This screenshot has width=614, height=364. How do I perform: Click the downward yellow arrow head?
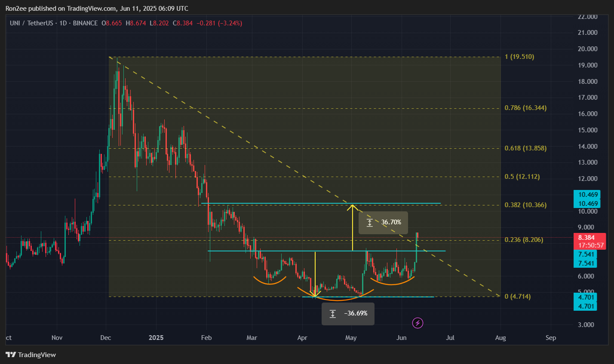pyautogui.click(x=315, y=294)
